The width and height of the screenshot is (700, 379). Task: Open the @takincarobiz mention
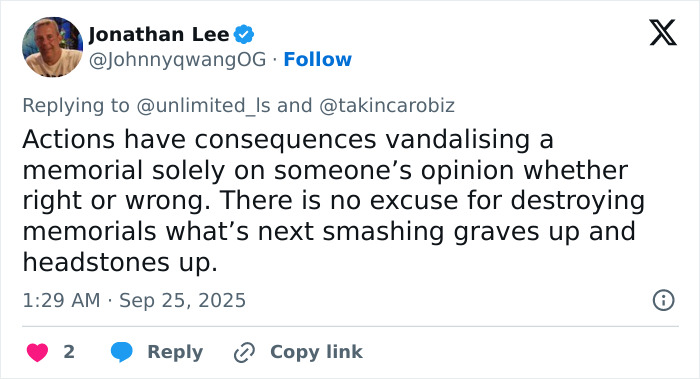pyautogui.click(x=387, y=106)
